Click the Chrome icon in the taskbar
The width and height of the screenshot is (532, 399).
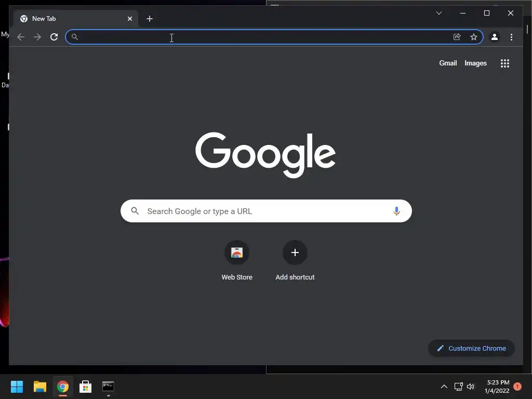tap(62, 387)
